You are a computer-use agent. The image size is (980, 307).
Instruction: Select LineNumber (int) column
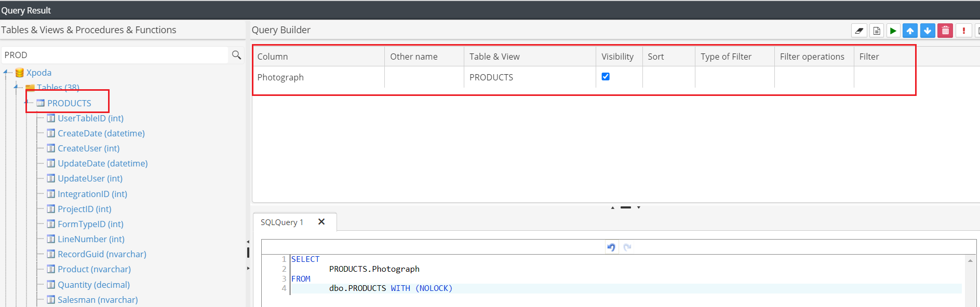91,239
